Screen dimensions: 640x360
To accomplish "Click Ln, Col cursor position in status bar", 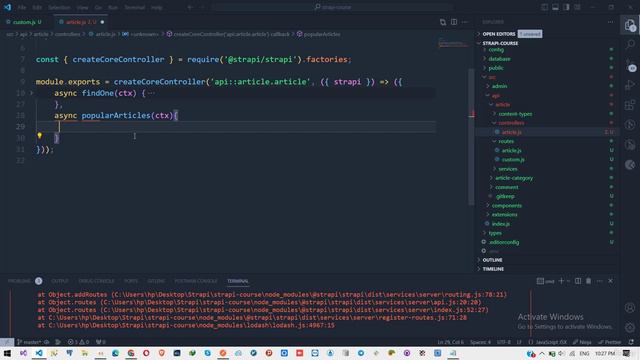I will point(450,342).
